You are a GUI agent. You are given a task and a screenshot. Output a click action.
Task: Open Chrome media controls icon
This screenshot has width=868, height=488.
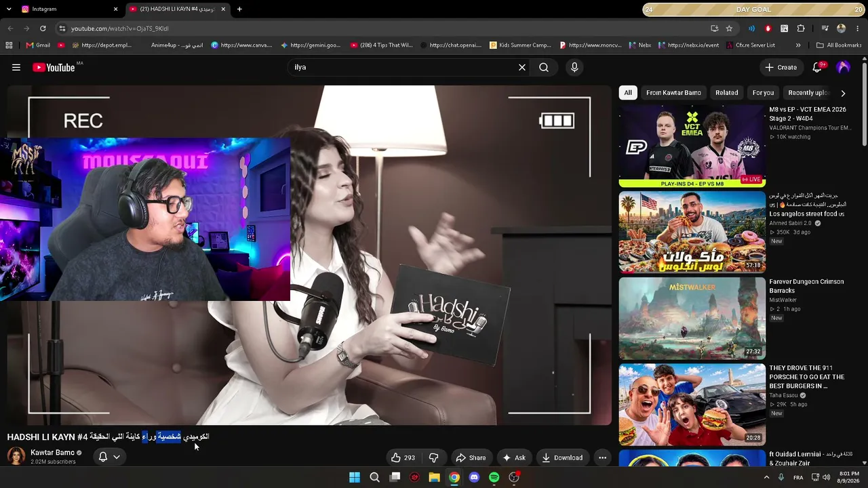click(825, 28)
